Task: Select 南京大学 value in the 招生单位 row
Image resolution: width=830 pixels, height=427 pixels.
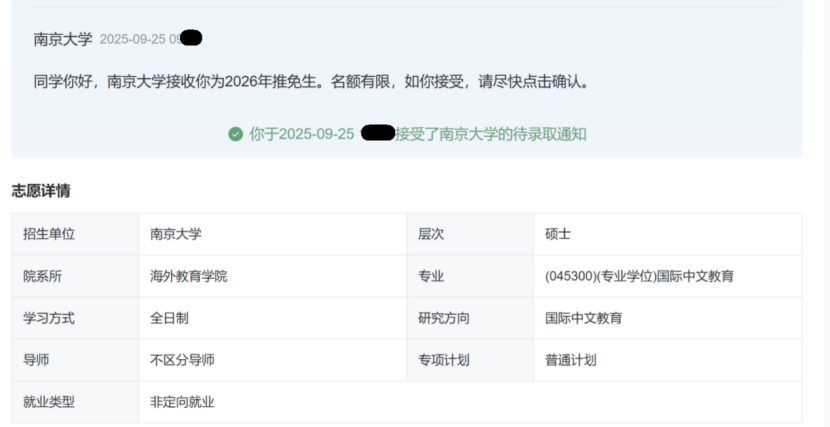Action: coord(176,234)
